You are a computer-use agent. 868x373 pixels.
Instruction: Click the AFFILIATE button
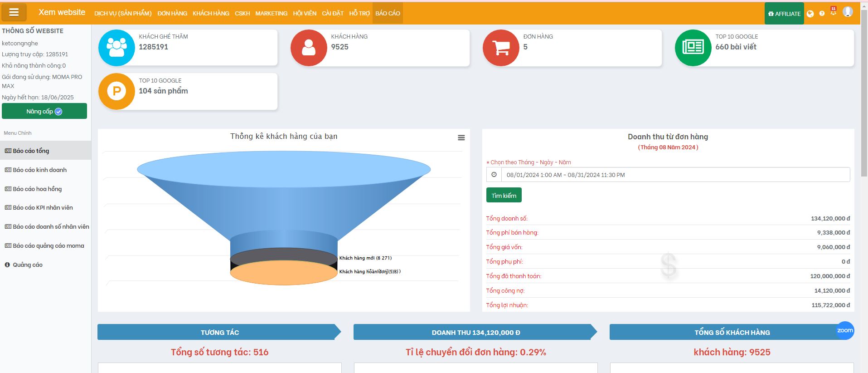[x=784, y=14]
